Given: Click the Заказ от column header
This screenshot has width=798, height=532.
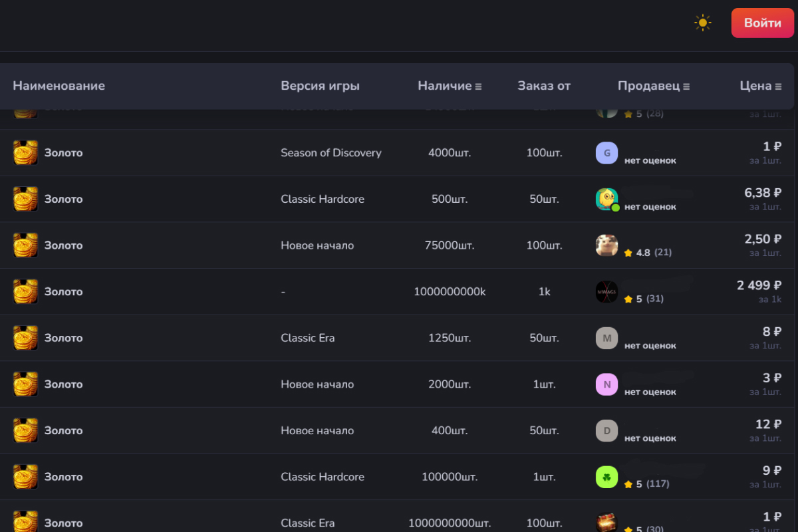Looking at the screenshot, I should tap(544, 86).
